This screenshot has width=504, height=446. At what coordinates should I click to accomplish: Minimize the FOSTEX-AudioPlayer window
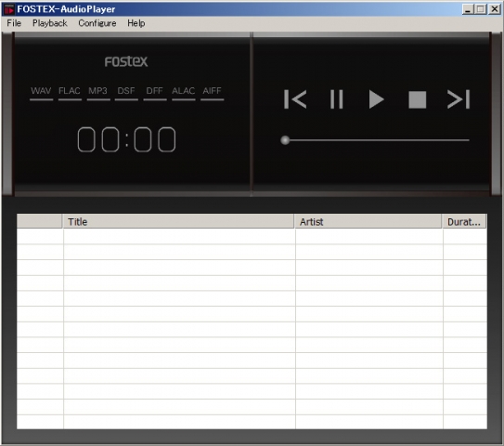pos(468,9)
